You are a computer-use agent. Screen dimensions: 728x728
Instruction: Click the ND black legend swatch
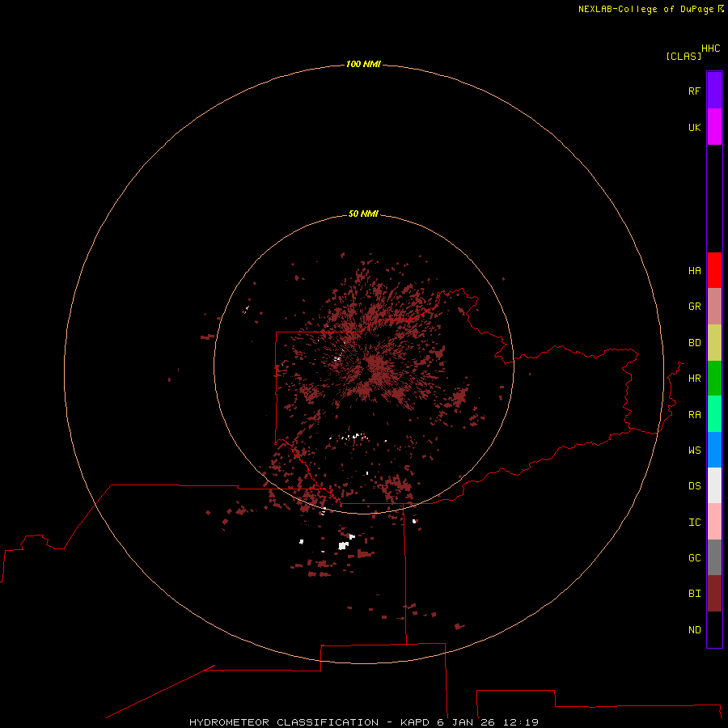coord(714,629)
